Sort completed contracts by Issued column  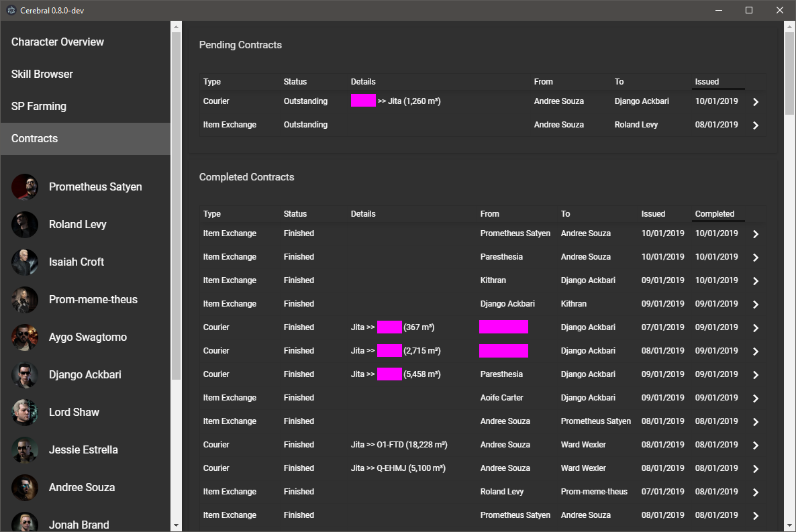[x=653, y=214]
